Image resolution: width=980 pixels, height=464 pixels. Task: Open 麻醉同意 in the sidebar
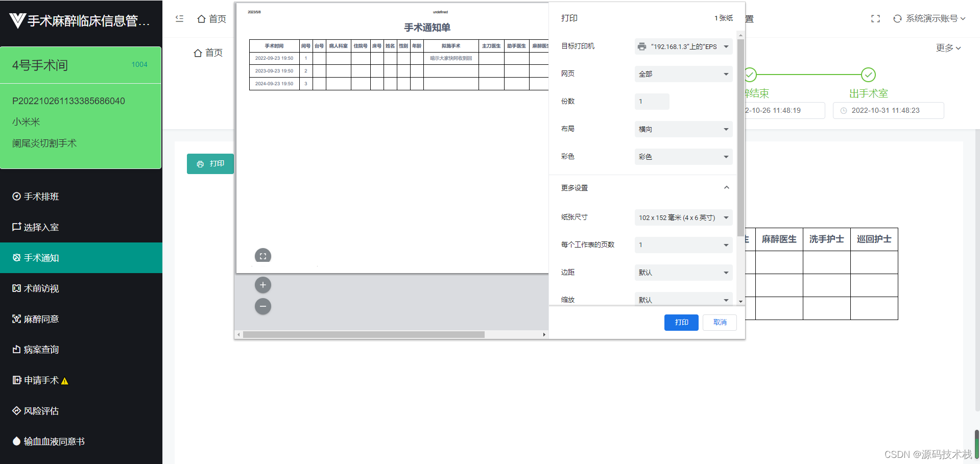[x=81, y=319]
